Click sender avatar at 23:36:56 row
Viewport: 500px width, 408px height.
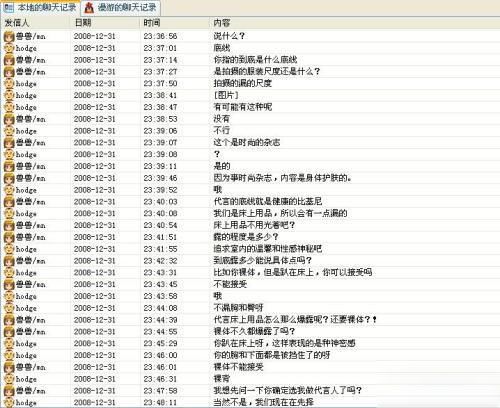coord(9,36)
